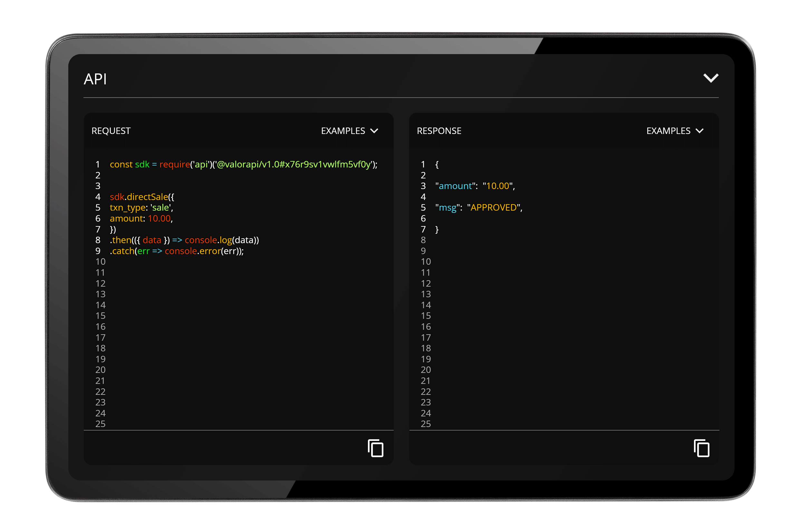Screen dimensions: 799x532
Task: Select the REQUEST panel header
Action: click(x=111, y=131)
